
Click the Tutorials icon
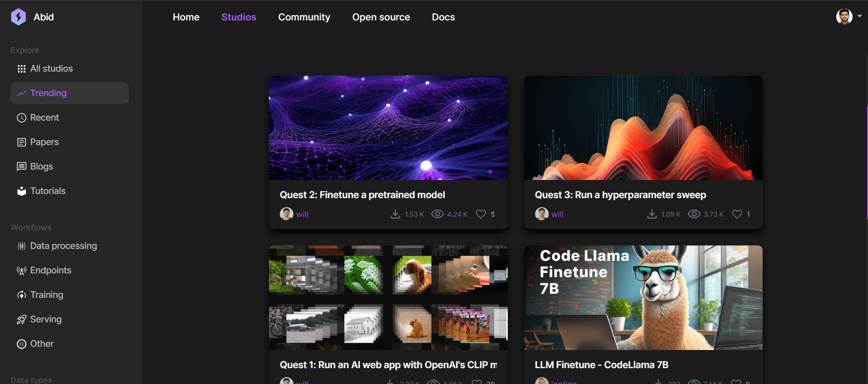(x=21, y=191)
